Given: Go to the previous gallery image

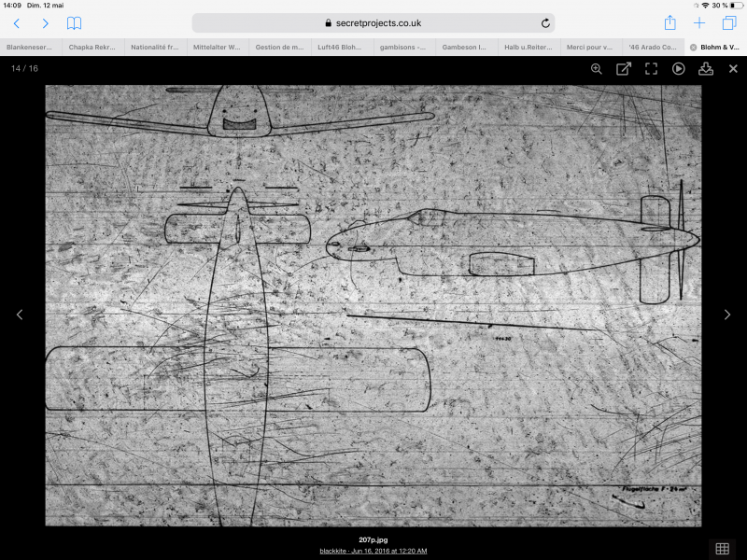Looking at the screenshot, I should pyautogui.click(x=20, y=315).
